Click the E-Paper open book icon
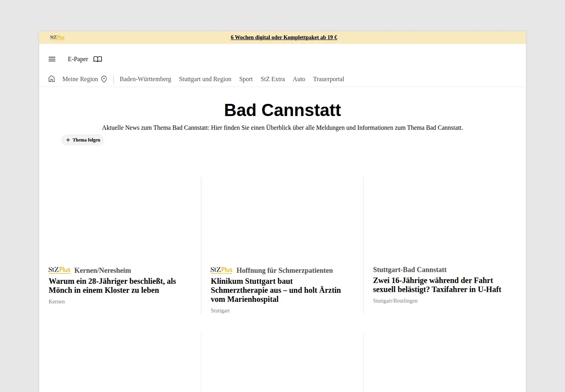565x392 pixels. coord(98,59)
